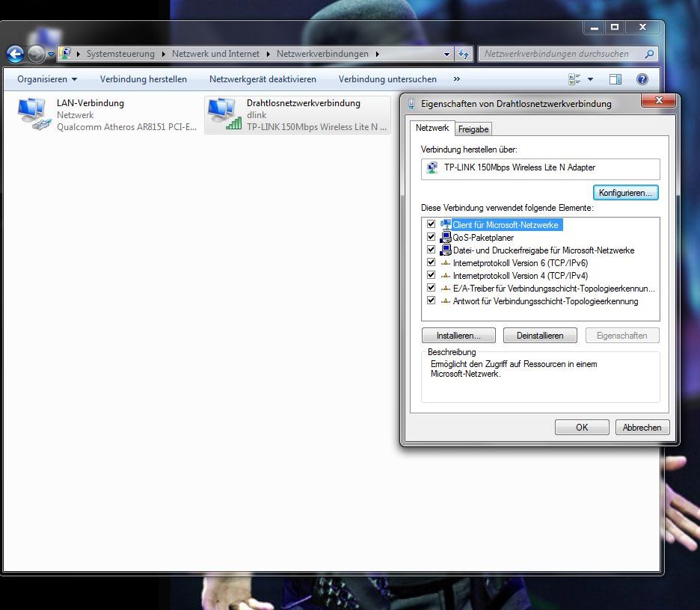
Task: Open the Organisieren menu
Action: [47, 79]
